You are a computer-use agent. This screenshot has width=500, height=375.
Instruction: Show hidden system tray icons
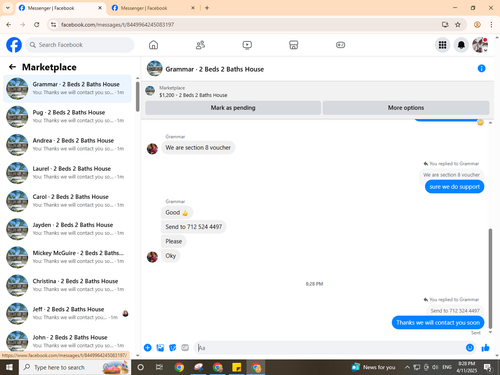tap(407, 367)
